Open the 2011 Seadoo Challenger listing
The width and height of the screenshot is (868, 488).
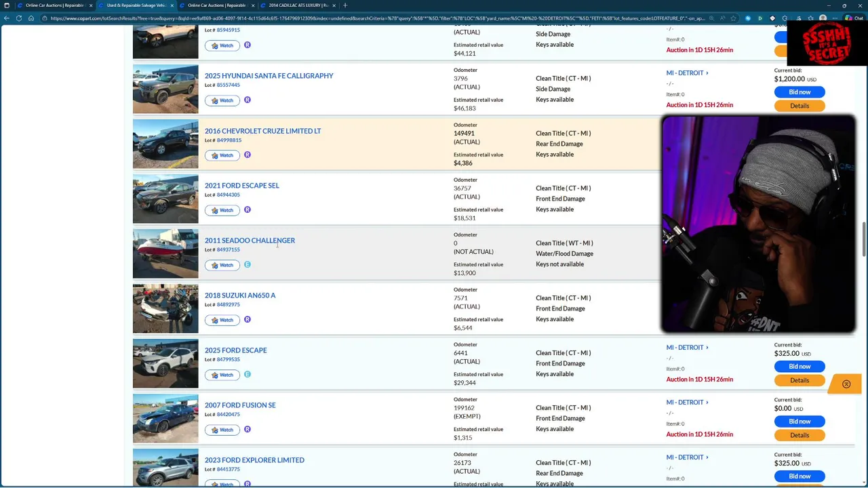pyautogui.click(x=250, y=241)
